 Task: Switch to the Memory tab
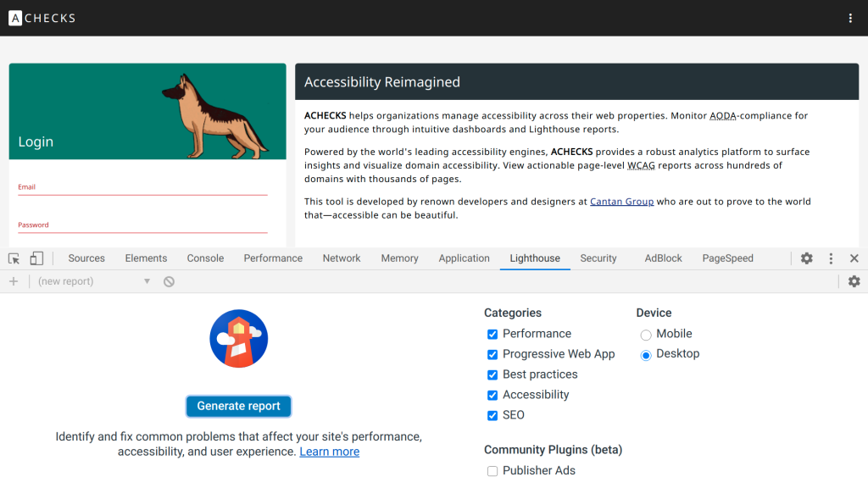point(400,258)
